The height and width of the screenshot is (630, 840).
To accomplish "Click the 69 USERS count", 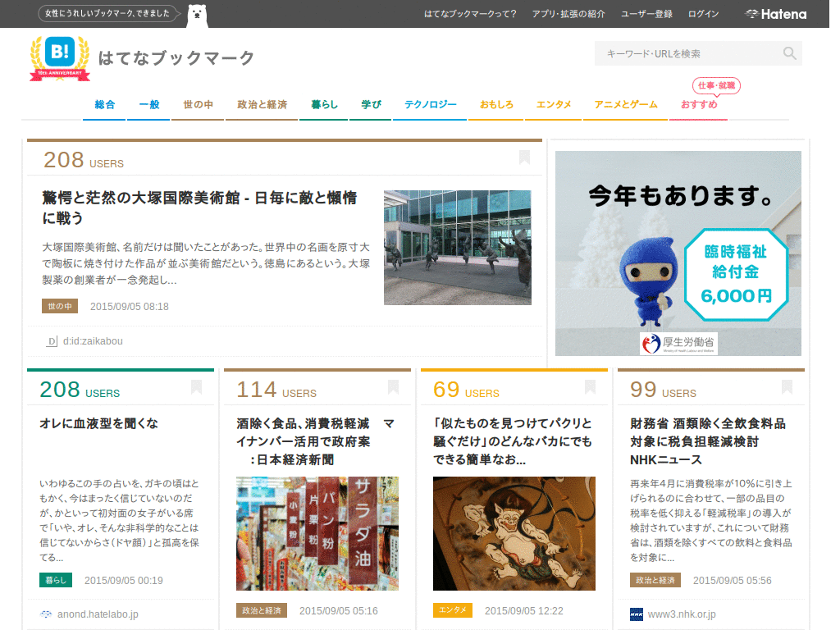I will [x=466, y=390].
